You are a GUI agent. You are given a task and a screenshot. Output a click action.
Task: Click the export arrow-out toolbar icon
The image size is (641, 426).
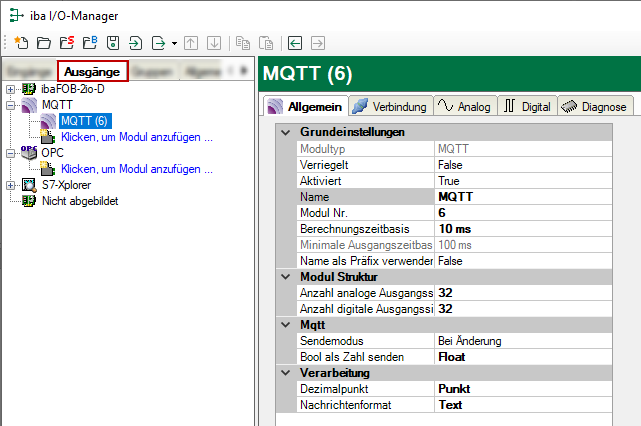(158, 43)
